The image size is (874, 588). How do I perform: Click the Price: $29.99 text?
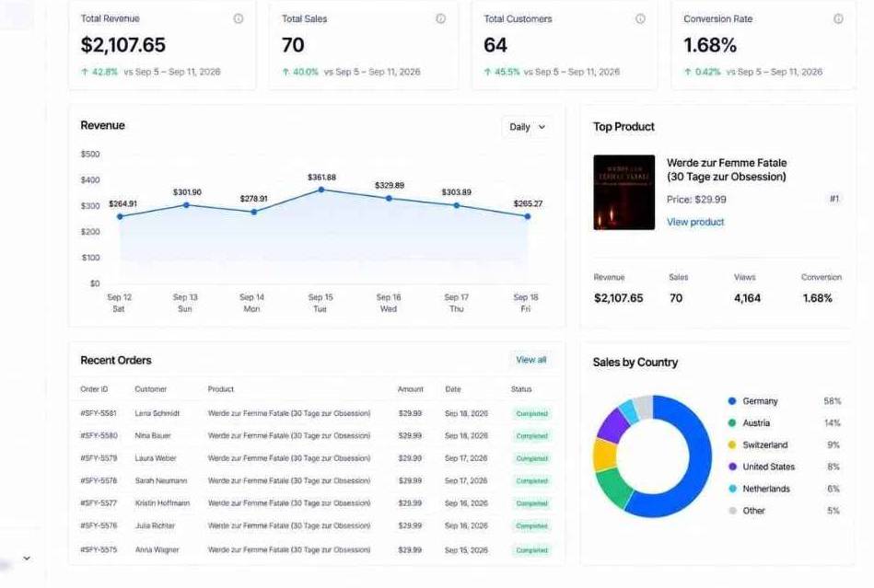tap(696, 200)
